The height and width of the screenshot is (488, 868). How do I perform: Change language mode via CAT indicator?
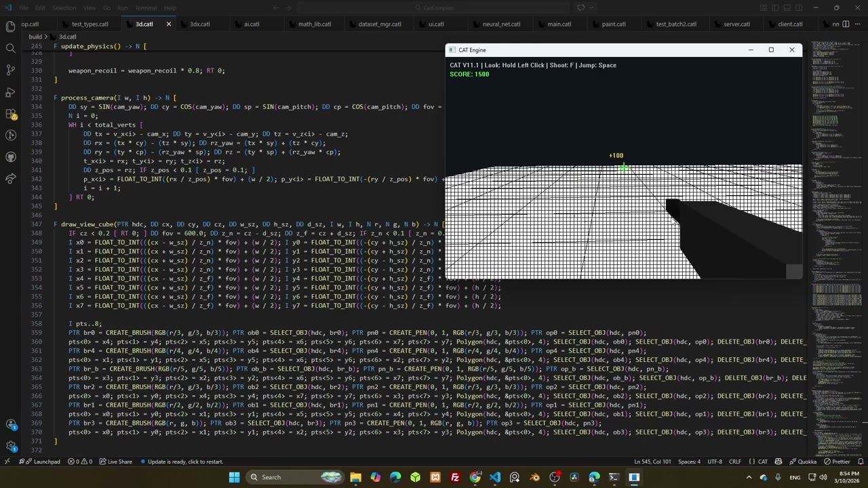(763, 462)
